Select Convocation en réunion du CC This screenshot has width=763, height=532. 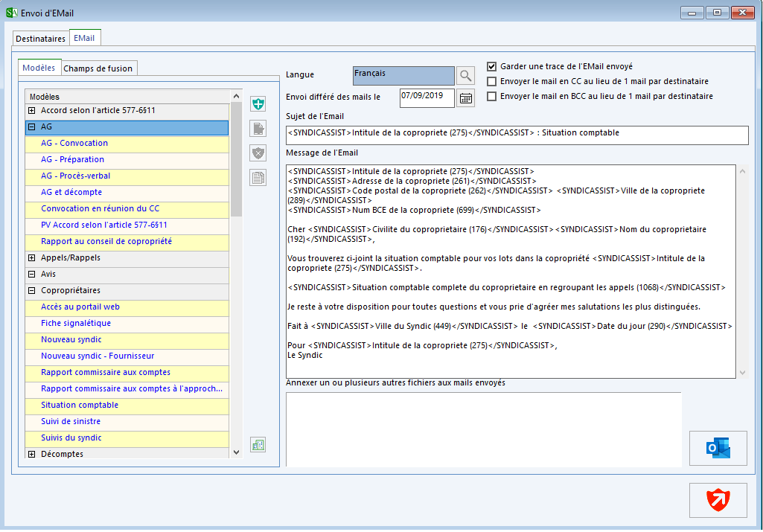127,208
